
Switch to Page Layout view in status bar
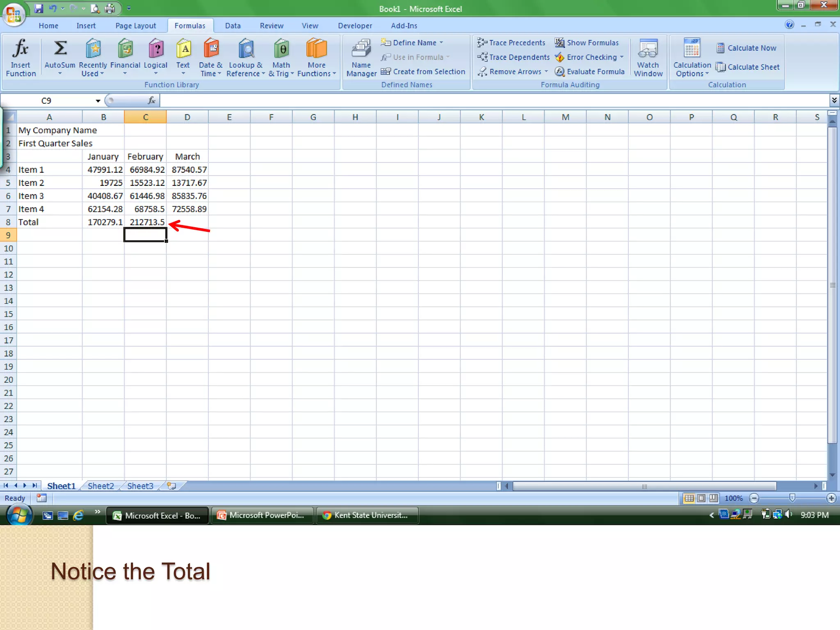701,498
